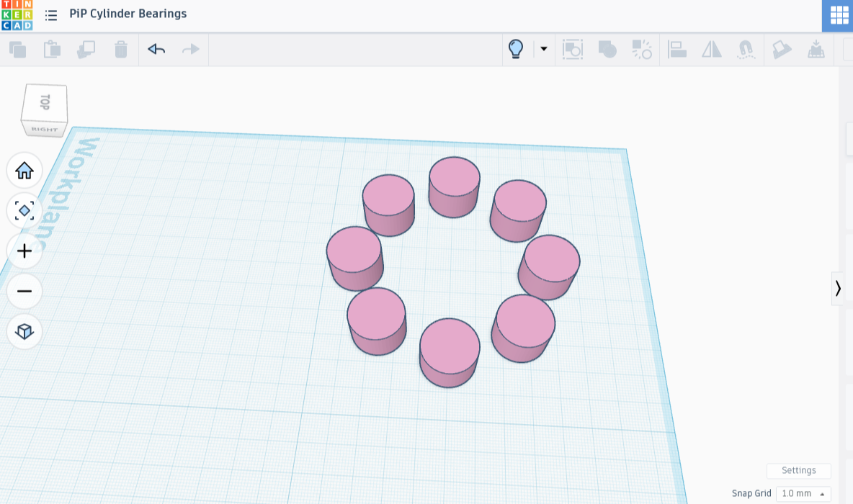Open the 3D design grid view button
The width and height of the screenshot is (853, 504).
tap(838, 15)
